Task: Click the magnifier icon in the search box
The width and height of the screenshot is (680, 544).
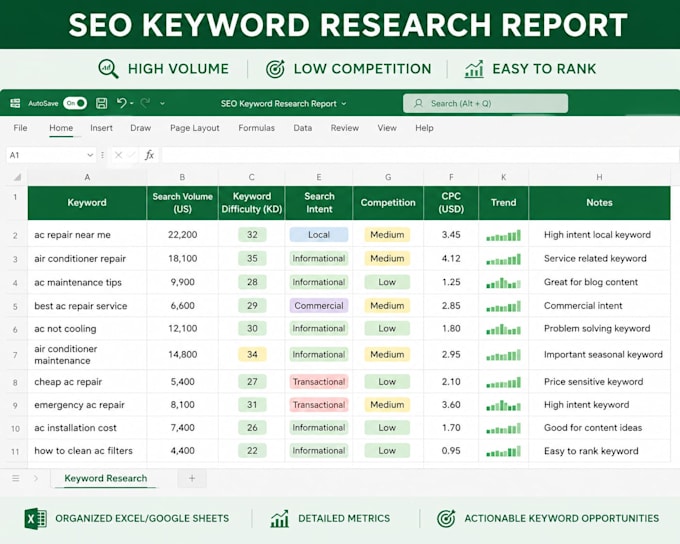Action: click(418, 103)
